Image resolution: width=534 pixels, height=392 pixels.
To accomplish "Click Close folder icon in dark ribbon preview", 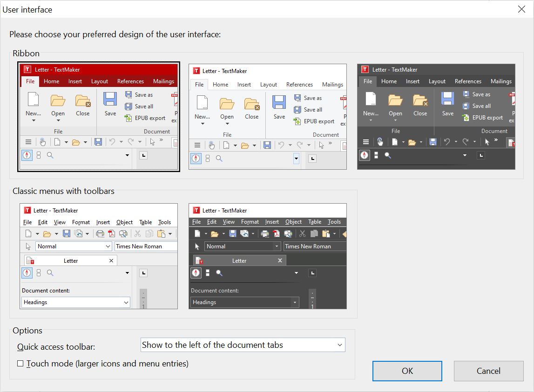I will point(420,100).
